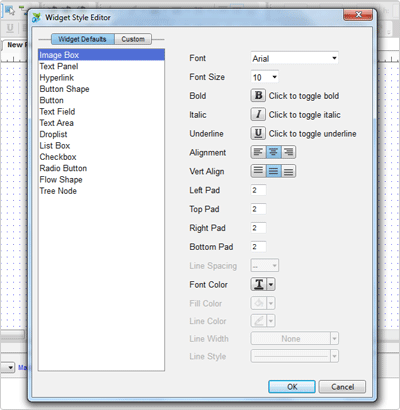
Task: Toggle underline with the U icon
Action: pos(258,133)
